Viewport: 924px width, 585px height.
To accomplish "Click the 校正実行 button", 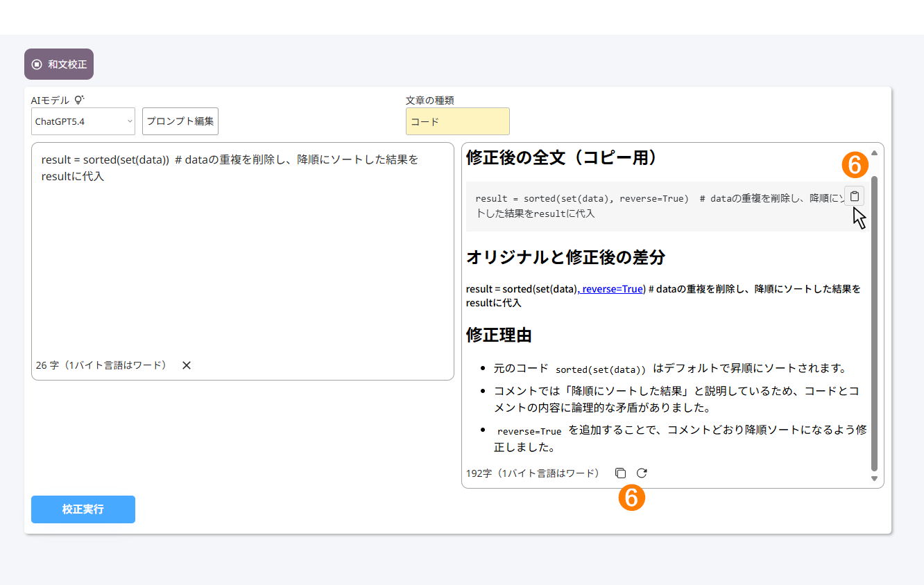I will [x=83, y=509].
